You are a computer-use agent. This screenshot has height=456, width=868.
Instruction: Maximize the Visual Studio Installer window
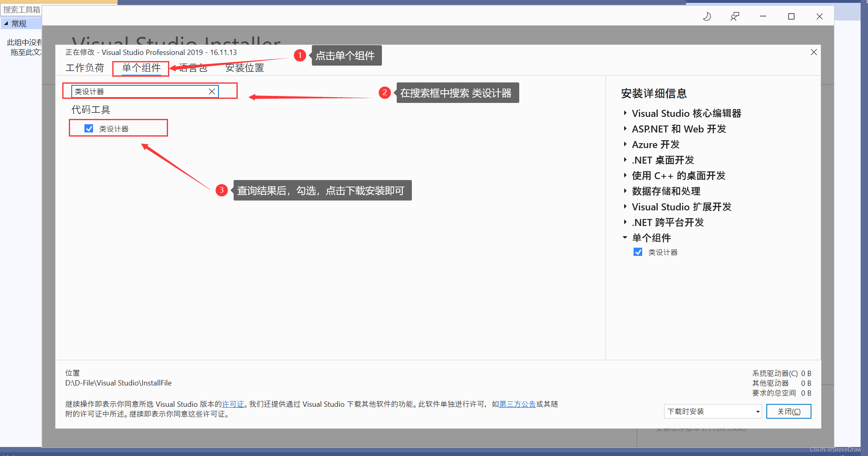(x=791, y=16)
